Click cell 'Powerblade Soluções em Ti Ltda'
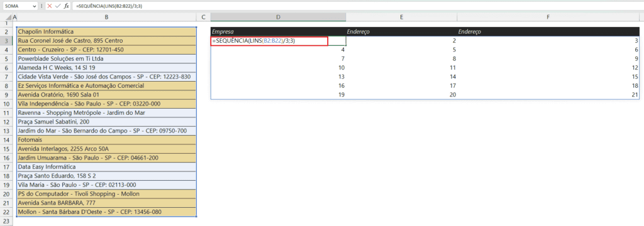This screenshot has height=226, width=644. pyautogui.click(x=106, y=58)
